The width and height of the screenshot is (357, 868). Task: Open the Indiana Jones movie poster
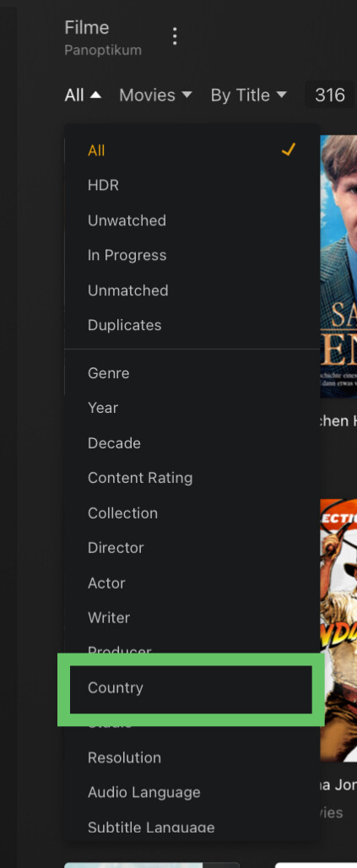(x=338, y=630)
